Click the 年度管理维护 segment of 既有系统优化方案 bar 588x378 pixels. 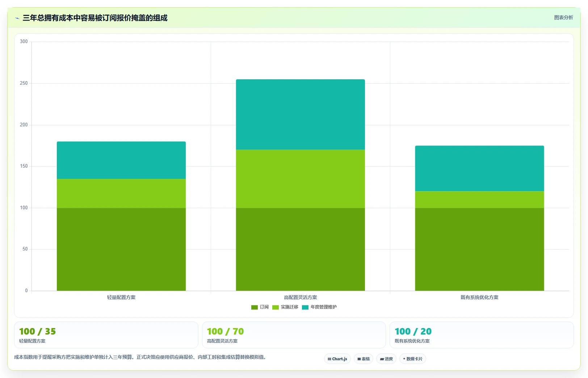point(479,168)
